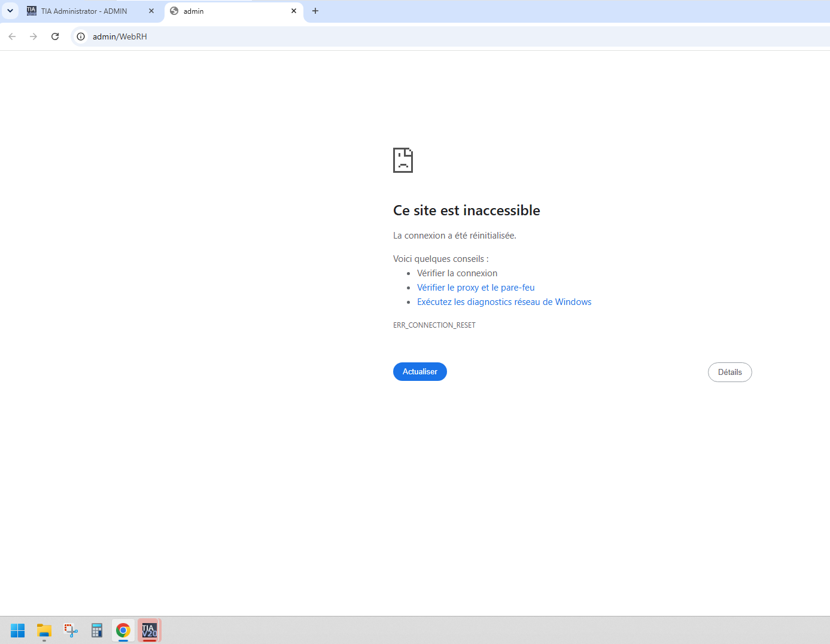Open the Windows Start menu
830x644 pixels.
pos(18,630)
